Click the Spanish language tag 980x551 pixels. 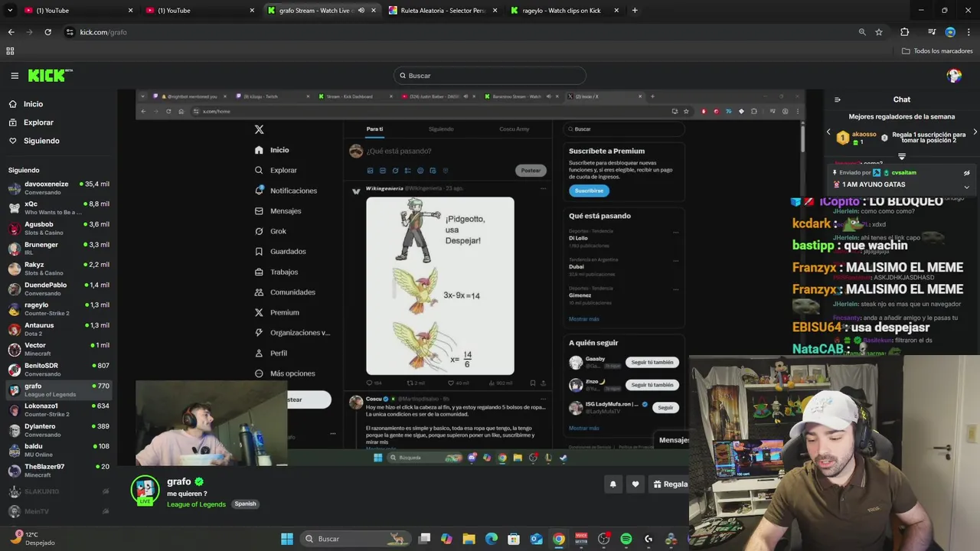pos(245,504)
